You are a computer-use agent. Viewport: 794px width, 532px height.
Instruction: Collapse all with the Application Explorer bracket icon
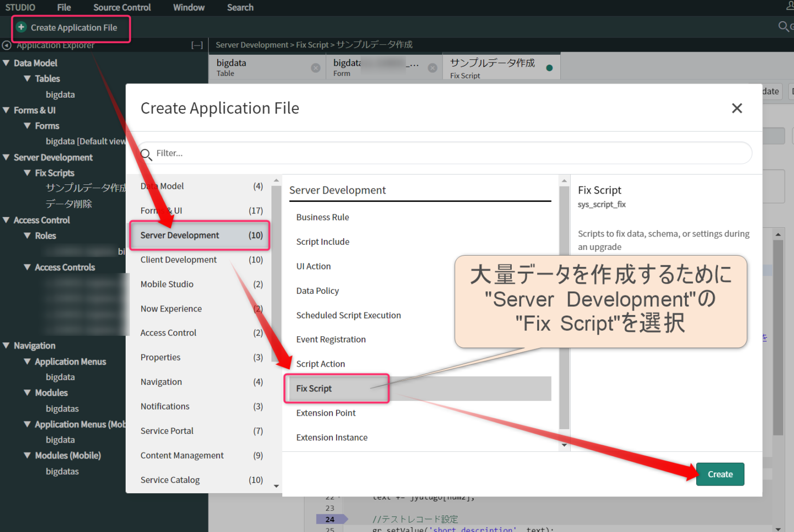[197, 45]
